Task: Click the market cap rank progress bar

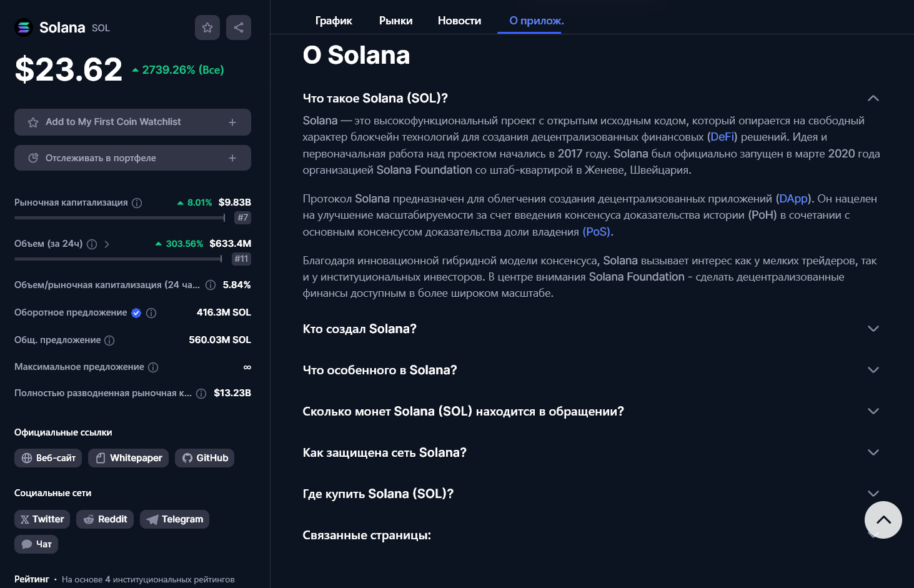Action: click(119, 218)
